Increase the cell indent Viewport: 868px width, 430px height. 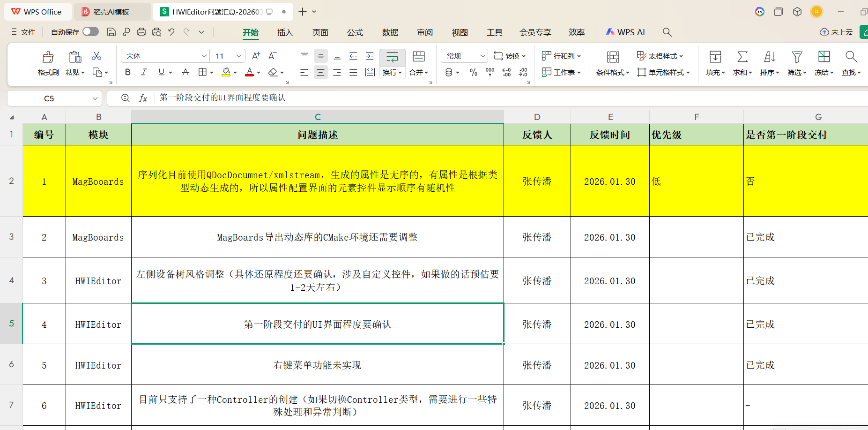pyautogui.click(x=370, y=56)
